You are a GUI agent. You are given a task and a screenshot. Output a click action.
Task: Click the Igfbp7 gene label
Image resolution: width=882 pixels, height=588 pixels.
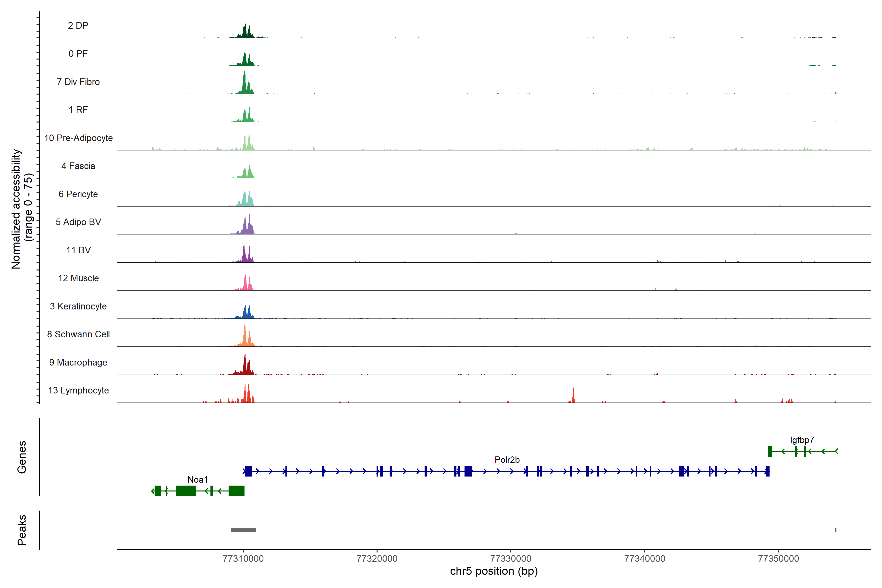tap(802, 440)
